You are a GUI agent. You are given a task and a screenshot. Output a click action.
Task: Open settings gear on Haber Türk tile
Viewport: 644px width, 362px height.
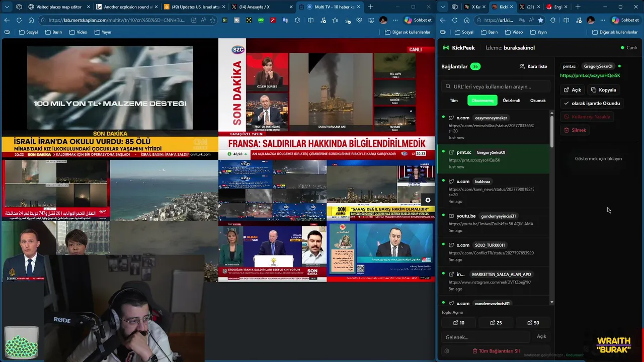(428, 200)
